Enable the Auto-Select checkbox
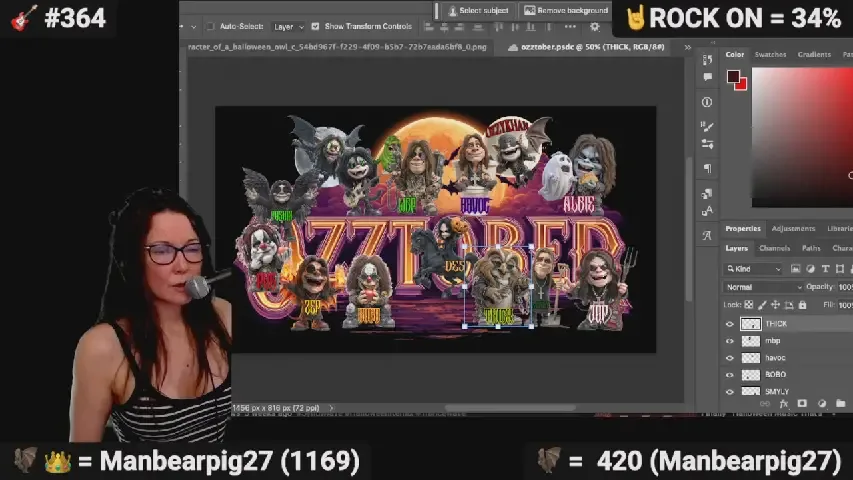 [210, 27]
